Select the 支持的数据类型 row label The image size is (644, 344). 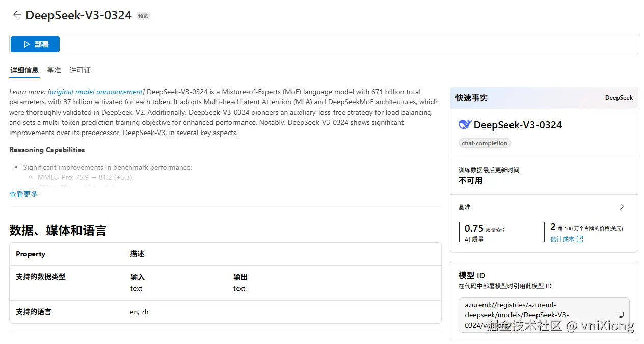[41, 277]
